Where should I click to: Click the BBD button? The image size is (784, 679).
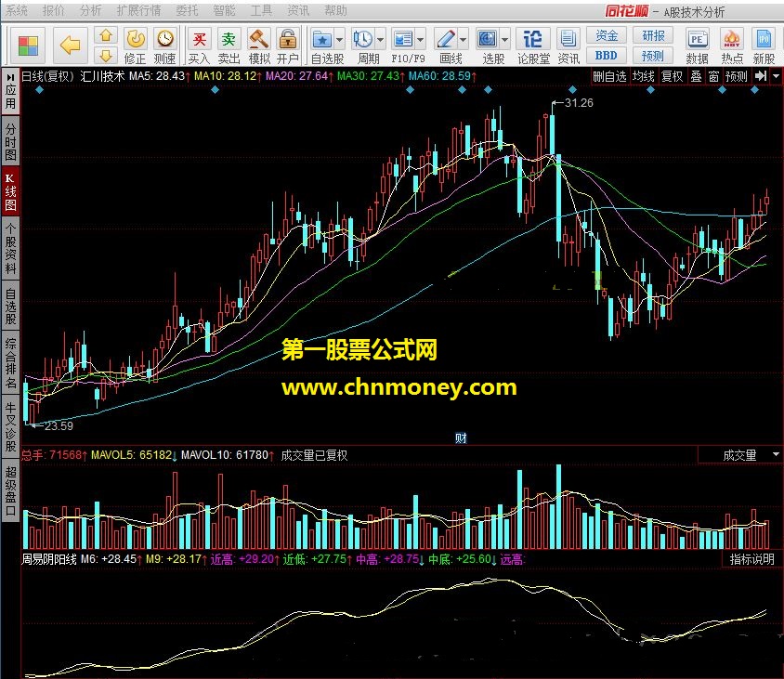coord(607,56)
